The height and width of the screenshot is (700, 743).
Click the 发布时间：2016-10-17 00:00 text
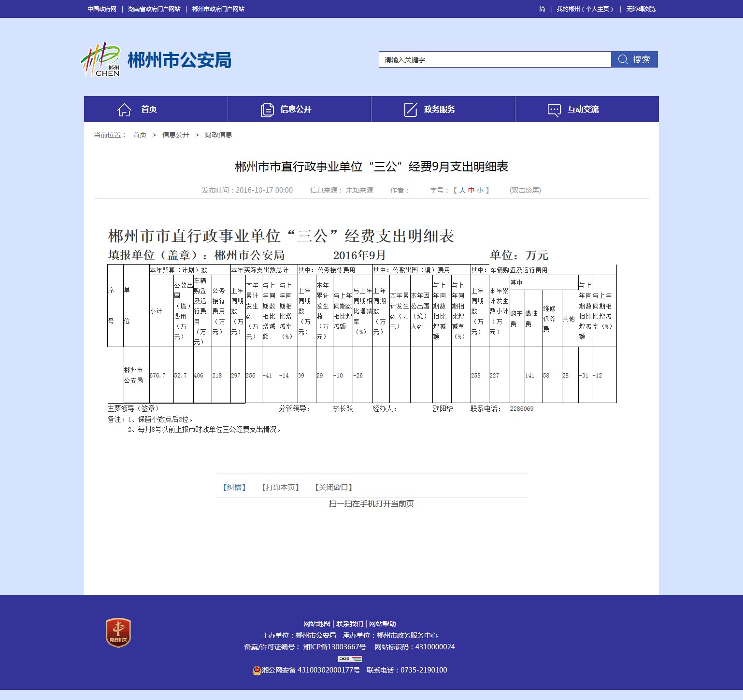(247, 190)
